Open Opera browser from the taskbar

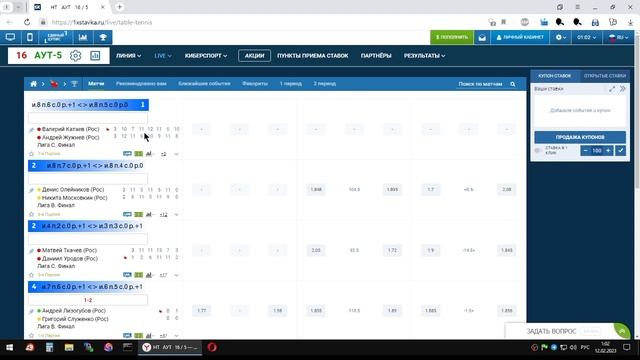point(212,347)
